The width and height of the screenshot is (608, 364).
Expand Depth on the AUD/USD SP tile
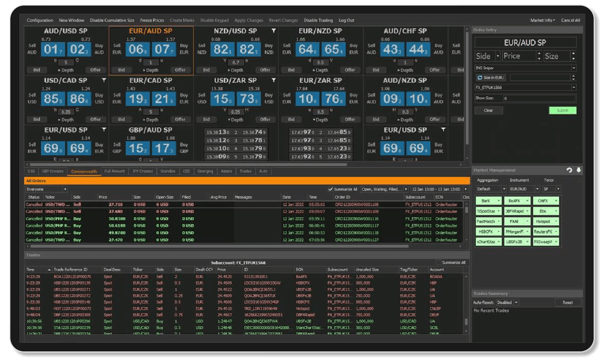pyautogui.click(x=65, y=70)
